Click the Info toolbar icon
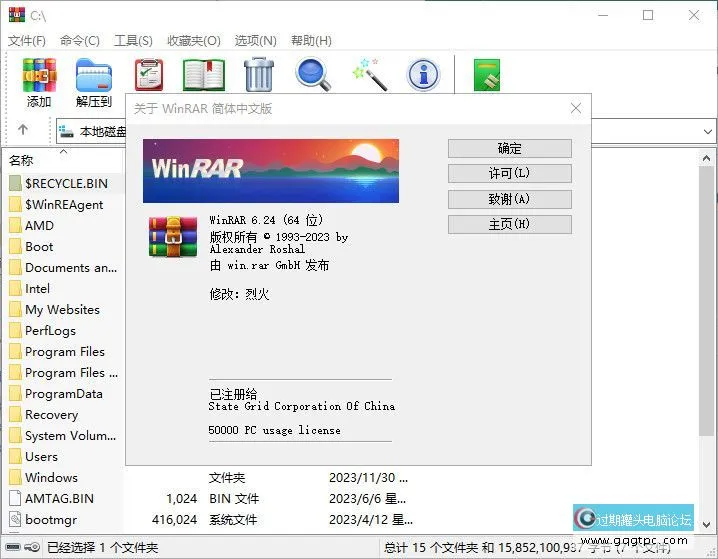The image size is (718, 559). tap(424, 74)
